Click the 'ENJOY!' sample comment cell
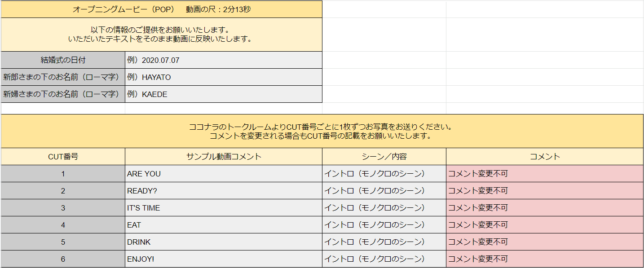 pos(224,259)
